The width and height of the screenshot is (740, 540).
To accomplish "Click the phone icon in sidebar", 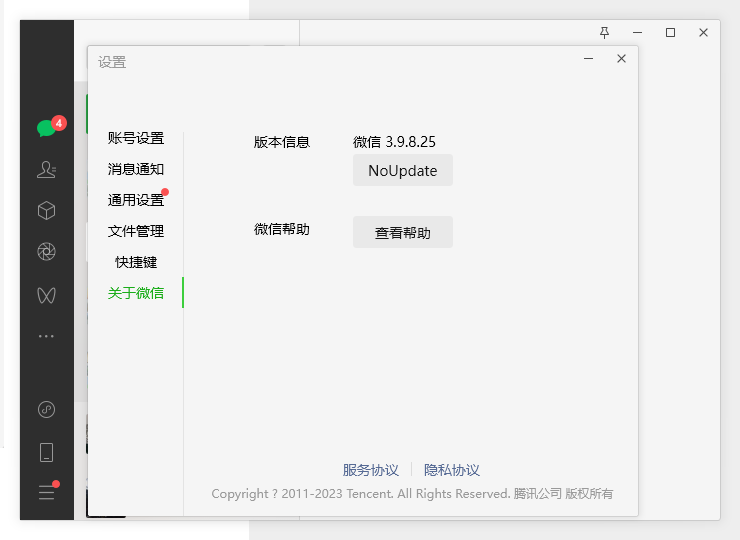I will [46, 452].
